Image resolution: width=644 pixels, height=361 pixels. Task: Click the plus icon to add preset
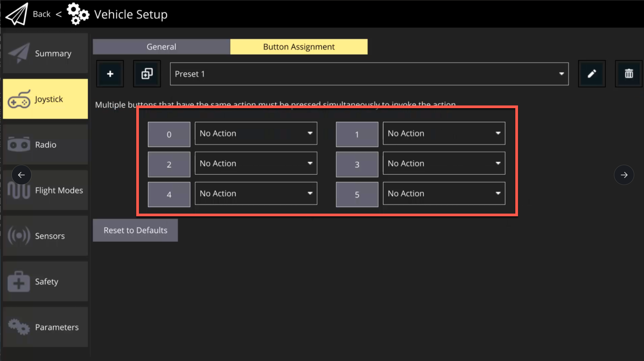(110, 74)
